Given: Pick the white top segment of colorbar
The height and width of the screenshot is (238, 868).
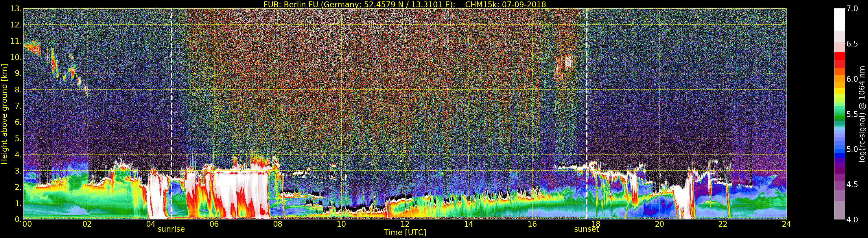Looking at the screenshot, I should 839,18.
